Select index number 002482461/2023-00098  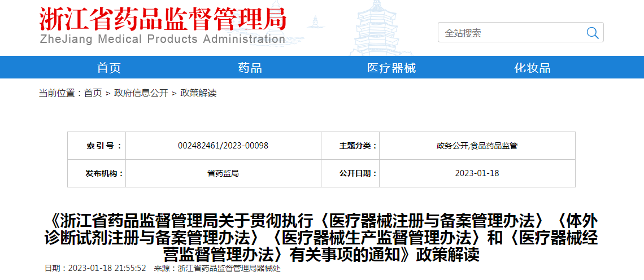223,146
